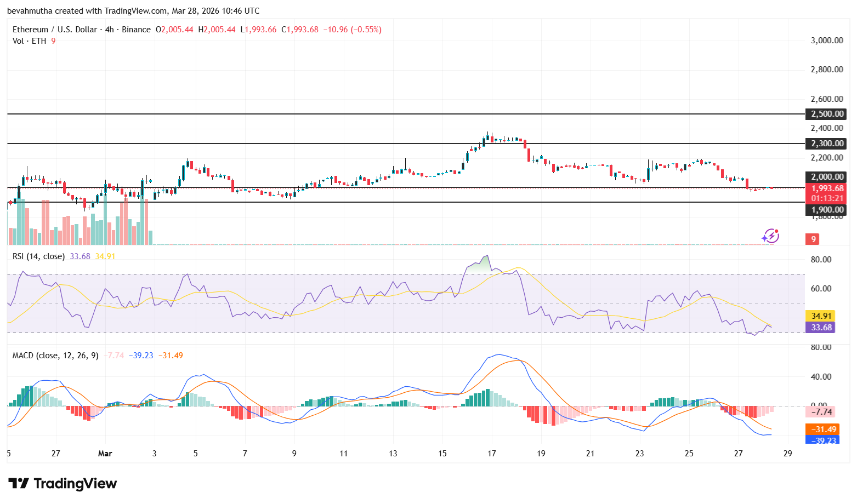Click the yellow RSI average badge 34.91
Viewport: 857px width, 504px height.
tap(821, 316)
